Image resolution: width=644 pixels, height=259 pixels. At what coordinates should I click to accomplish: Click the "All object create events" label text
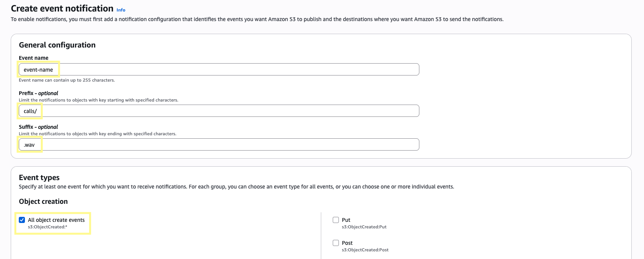pyautogui.click(x=56, y=220)
